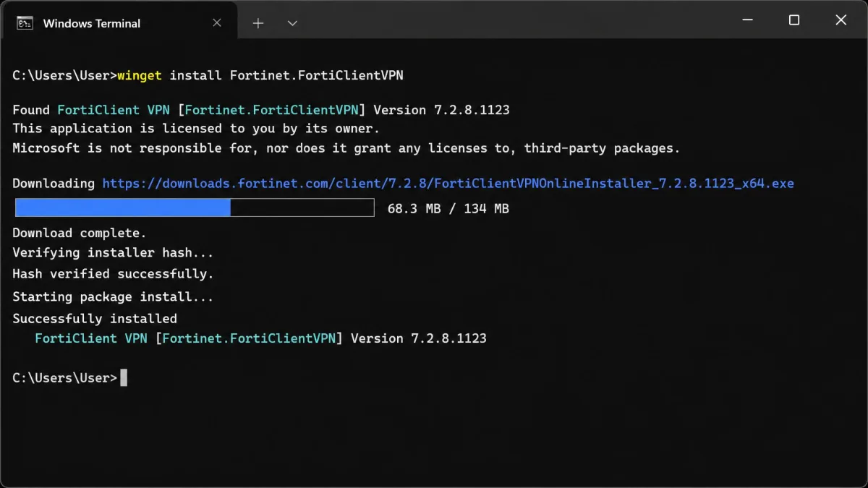Click the '68.3 MB / 134 MB' text
Screen dimensions: 868x488
point(448,209)
